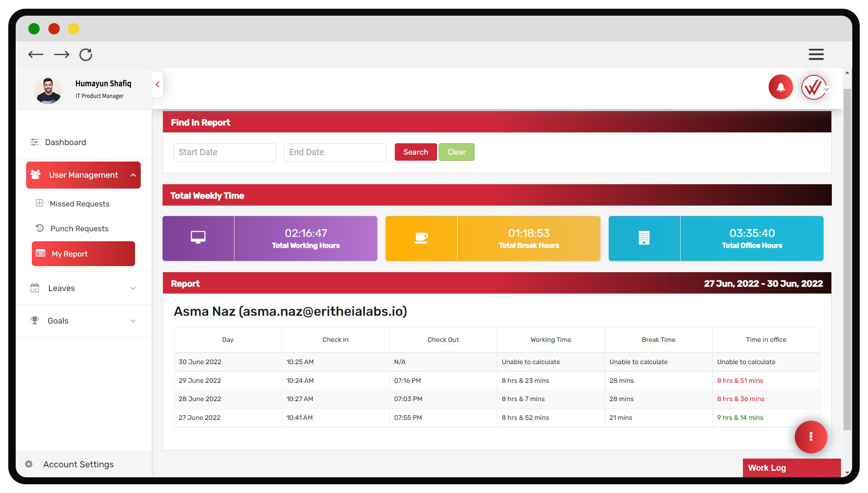Open the floating three-dot action button

coord(811,437)
